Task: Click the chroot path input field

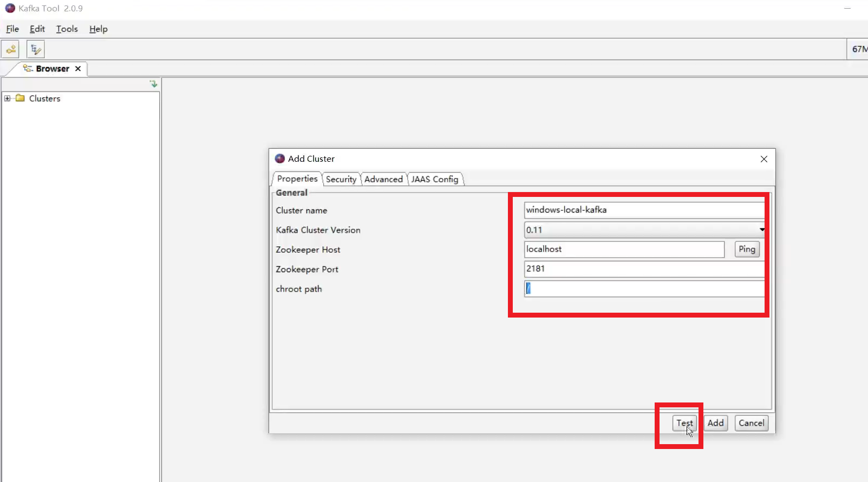Action: coord(644,288)
